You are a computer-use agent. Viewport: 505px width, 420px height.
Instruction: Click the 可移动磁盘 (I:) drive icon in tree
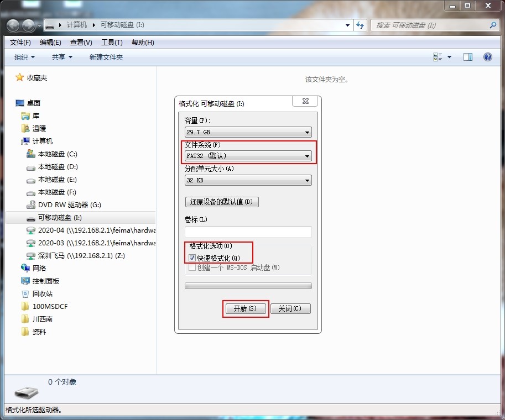tap(31, 218)
